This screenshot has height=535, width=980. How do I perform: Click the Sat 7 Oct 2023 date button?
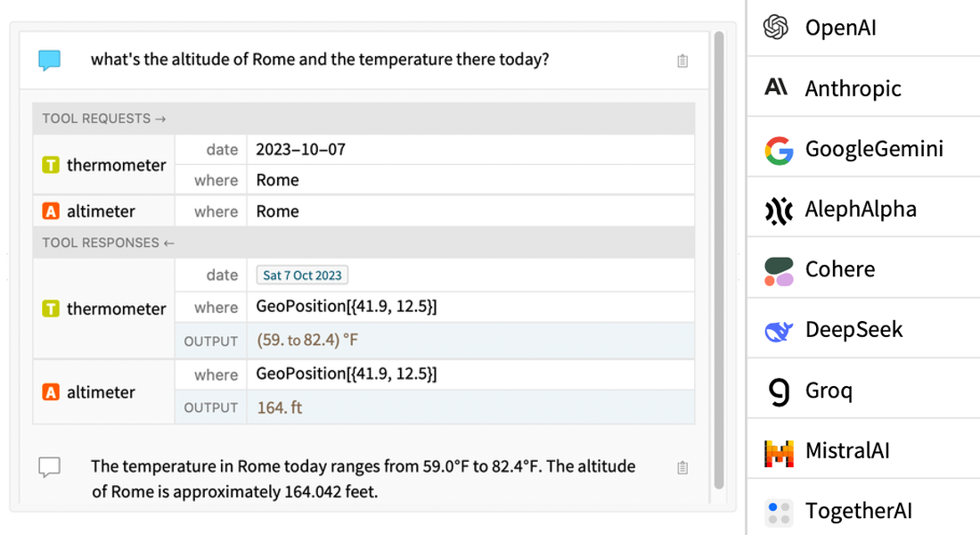pos(302,276)
